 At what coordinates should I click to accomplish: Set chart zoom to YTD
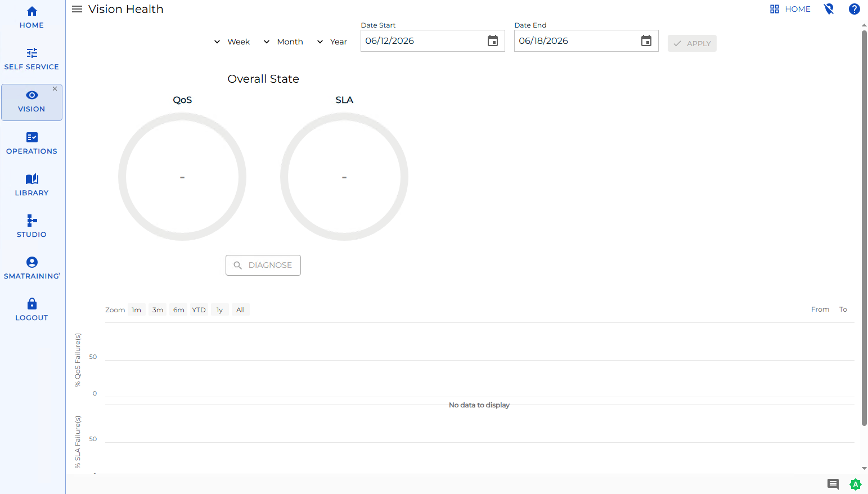pos(199,310)
